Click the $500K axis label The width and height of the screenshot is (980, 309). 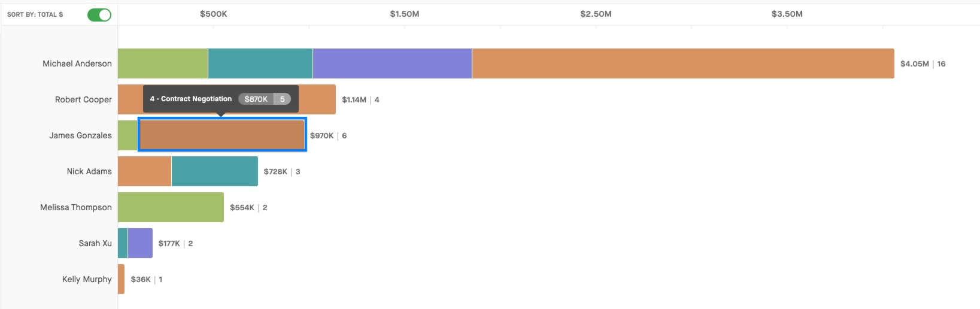(x=214, y=14)
